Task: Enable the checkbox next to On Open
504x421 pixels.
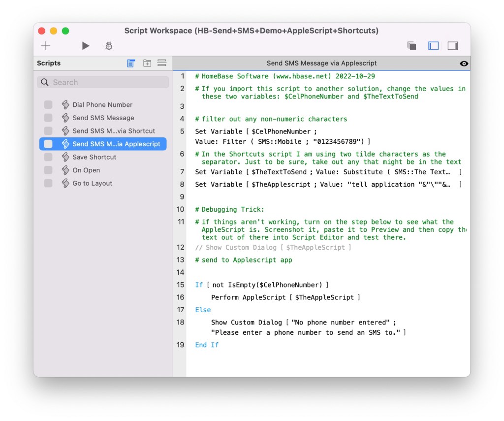Action: [x=48, y=170]
